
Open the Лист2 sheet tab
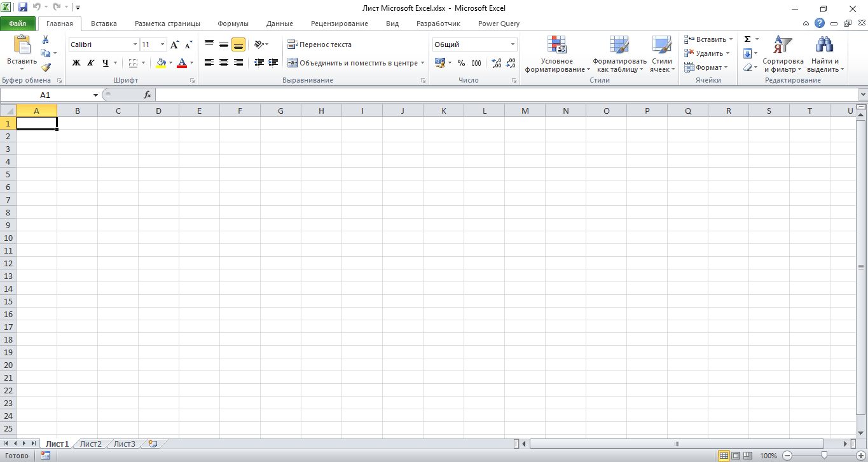click(x=91, y=444)
